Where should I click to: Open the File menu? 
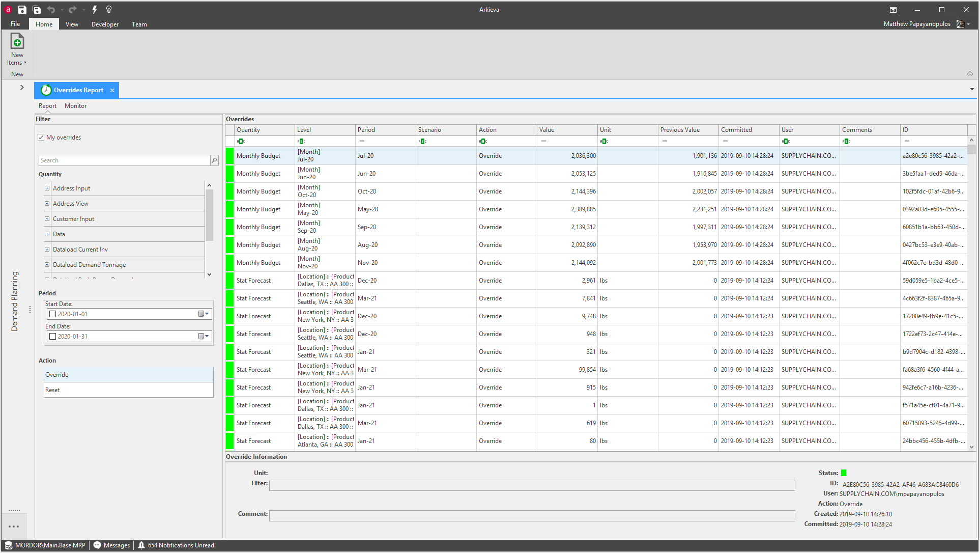(x=15, y=24)
